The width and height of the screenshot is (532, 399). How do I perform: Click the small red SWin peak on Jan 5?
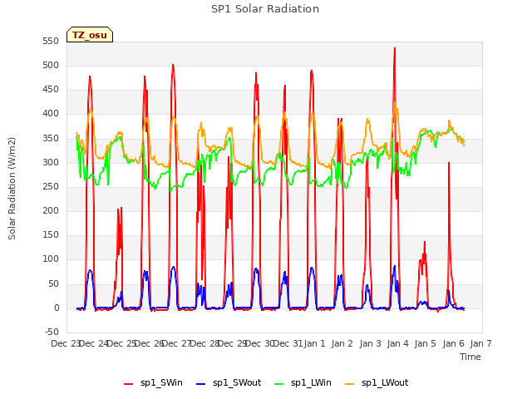point(425,242)
